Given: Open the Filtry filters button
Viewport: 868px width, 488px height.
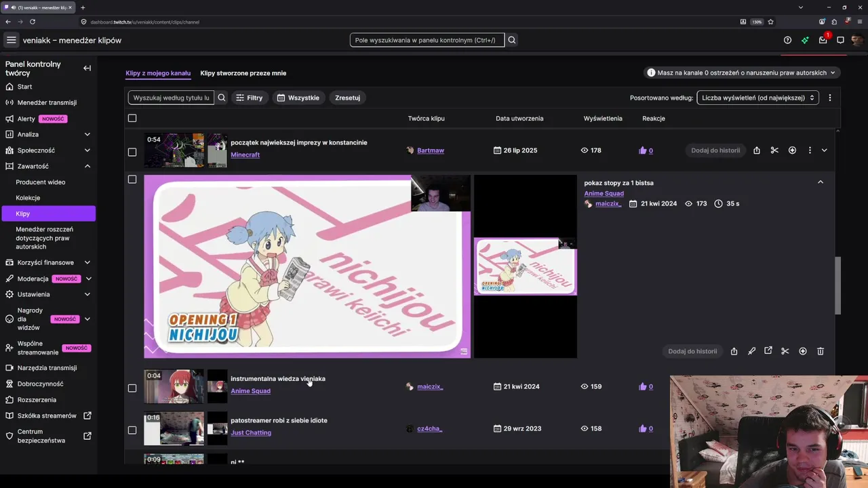Looking at the screenshot, I should click(249, 98).
